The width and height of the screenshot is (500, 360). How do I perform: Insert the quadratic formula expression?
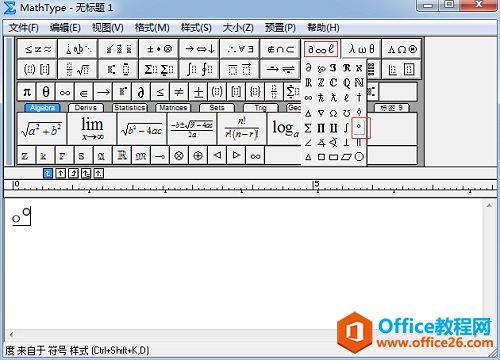[192, 129]
